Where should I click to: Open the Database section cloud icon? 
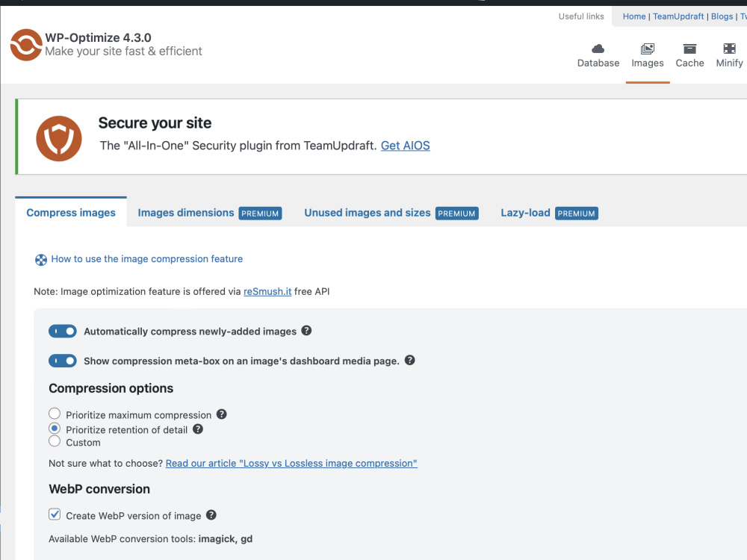click(598, 49)
